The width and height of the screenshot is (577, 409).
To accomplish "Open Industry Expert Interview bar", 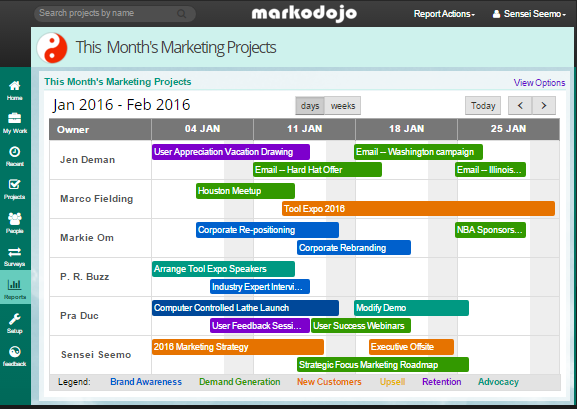I will pos(260,287).
